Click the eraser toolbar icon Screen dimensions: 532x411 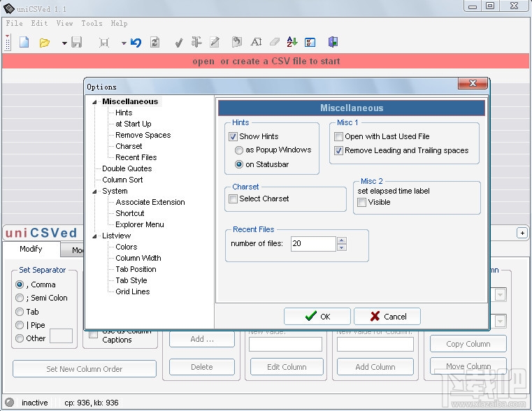pos(275,42)
